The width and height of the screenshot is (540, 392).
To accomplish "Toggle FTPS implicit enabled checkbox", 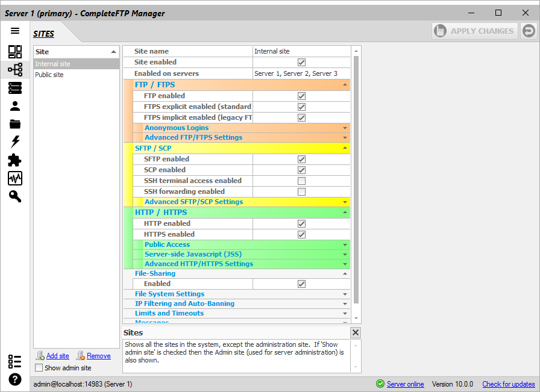I will [x=301, y=117].
